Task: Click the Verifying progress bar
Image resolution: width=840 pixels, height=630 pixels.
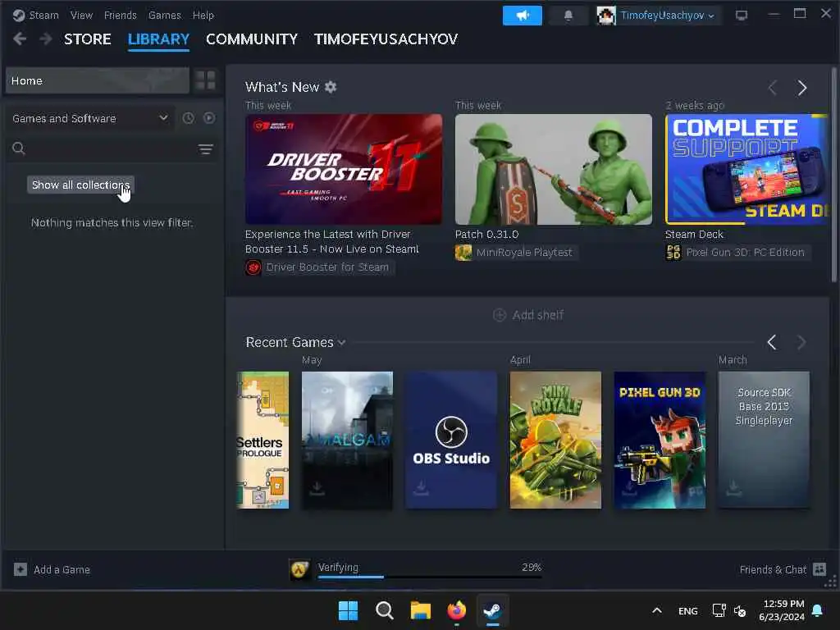Action: (x=430, y=577)
